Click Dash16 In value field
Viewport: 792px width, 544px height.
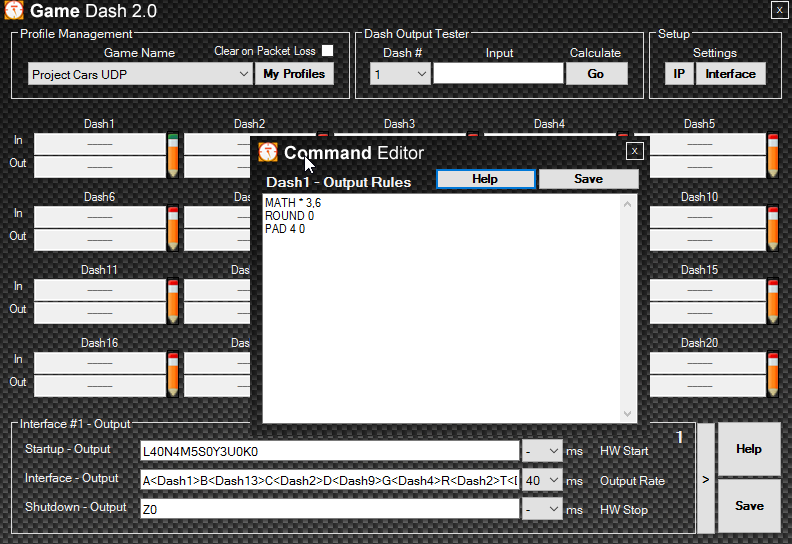tap(100, 363)
